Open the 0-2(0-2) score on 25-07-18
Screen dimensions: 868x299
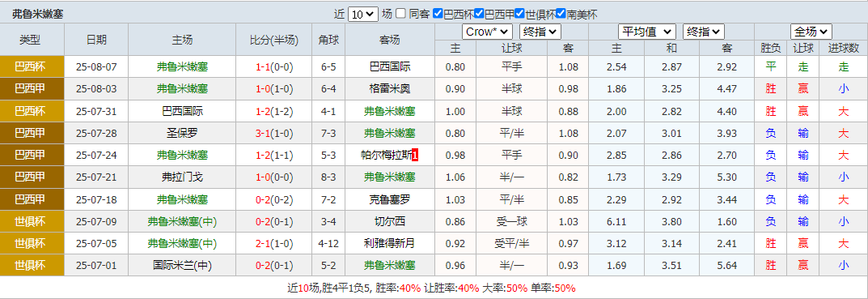click(274, 199)
